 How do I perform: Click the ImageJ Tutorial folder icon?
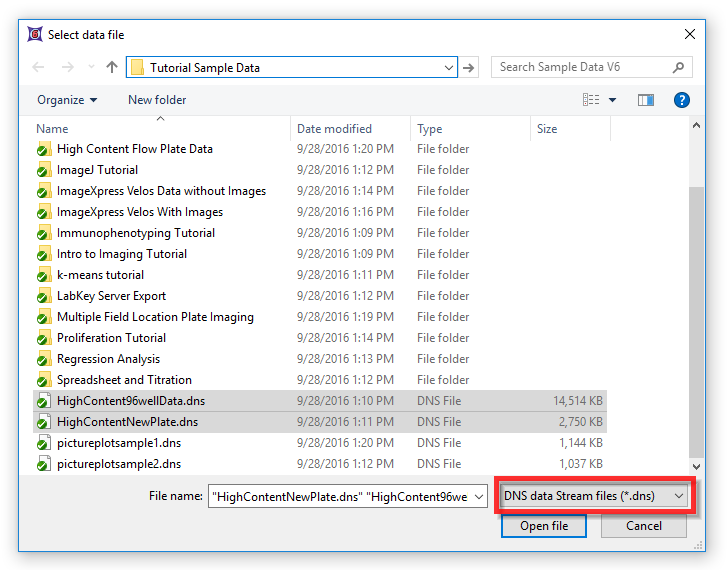point(43,170)
